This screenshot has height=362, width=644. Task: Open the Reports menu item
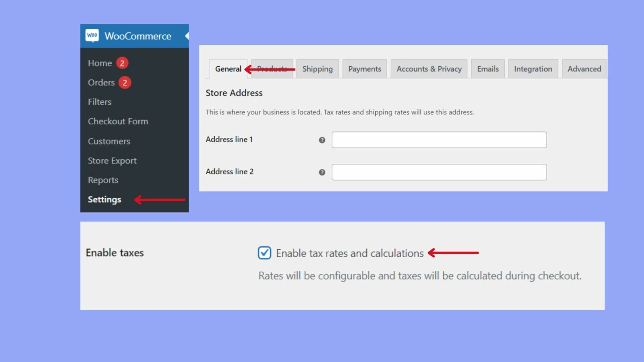(103, 180)
